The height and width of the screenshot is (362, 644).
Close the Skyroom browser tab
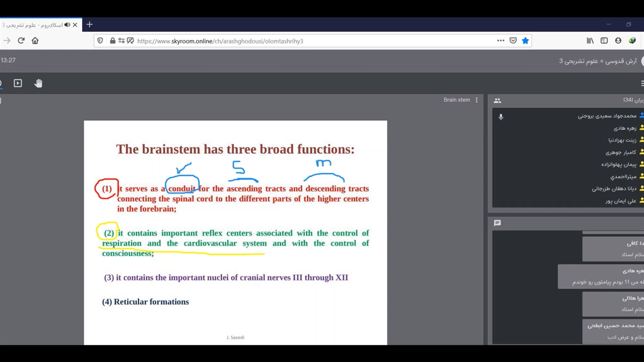coord(75,25)
